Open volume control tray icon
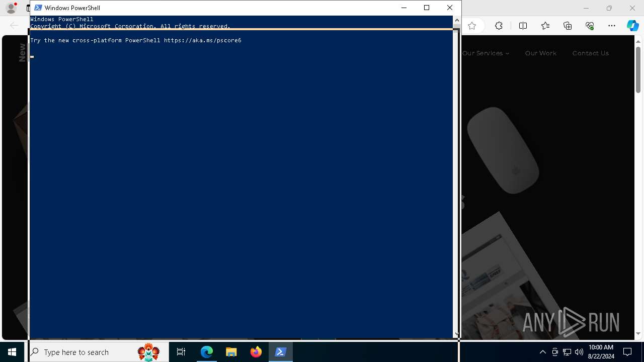The height and width of the screenshot is (362, 644). pyautogui.click(x=579, y=352)
